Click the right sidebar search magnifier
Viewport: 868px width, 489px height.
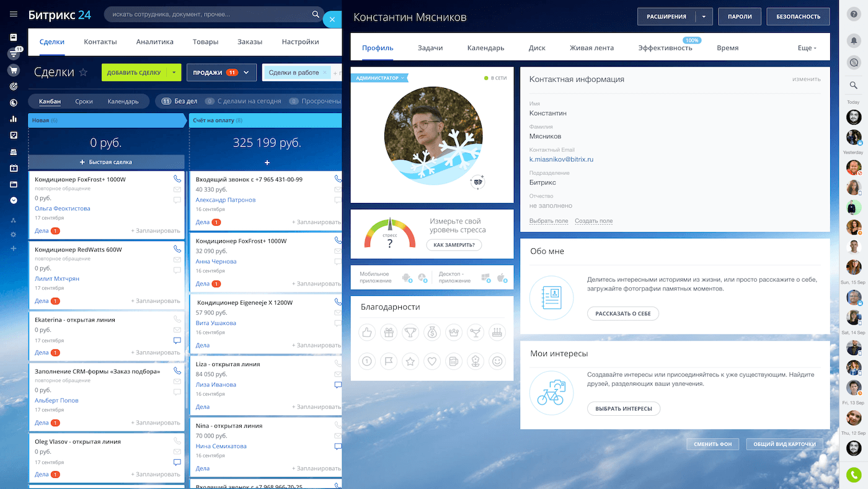click(x=853, y=85)
